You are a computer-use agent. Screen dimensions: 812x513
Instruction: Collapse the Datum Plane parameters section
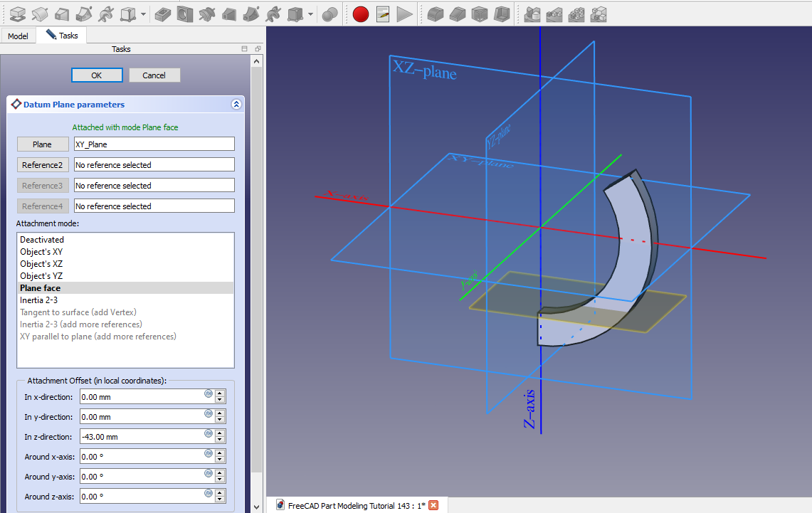(236, 105)
